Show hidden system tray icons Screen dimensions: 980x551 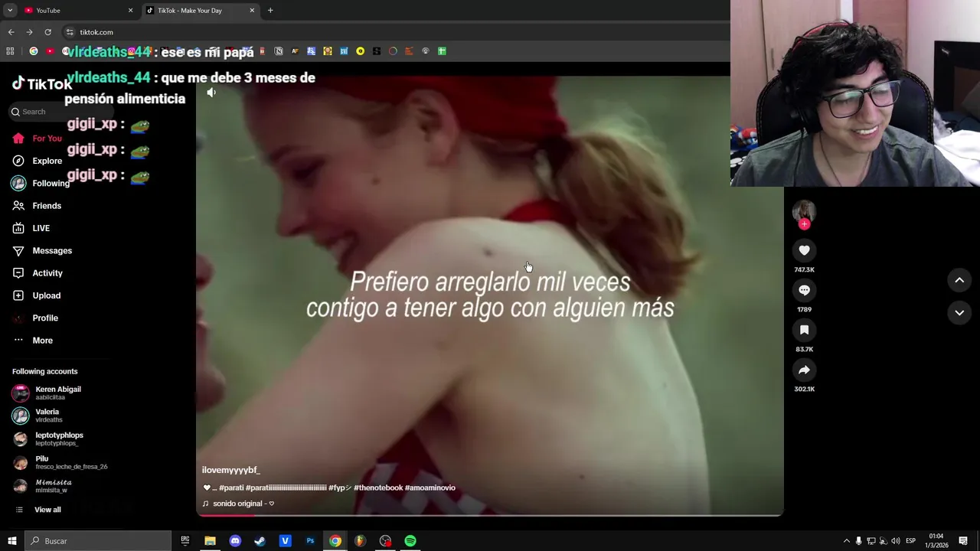click(846, 541)
